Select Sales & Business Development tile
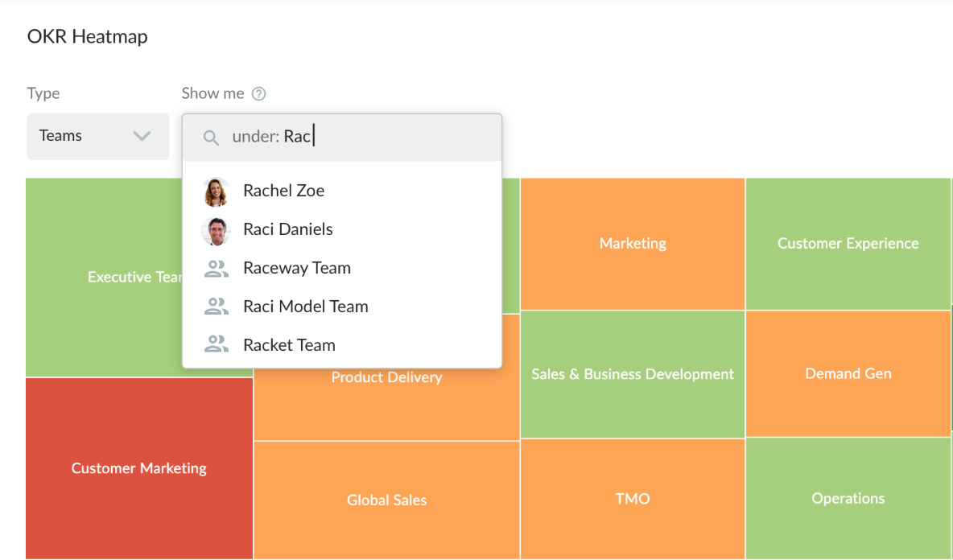 point(633,374)
